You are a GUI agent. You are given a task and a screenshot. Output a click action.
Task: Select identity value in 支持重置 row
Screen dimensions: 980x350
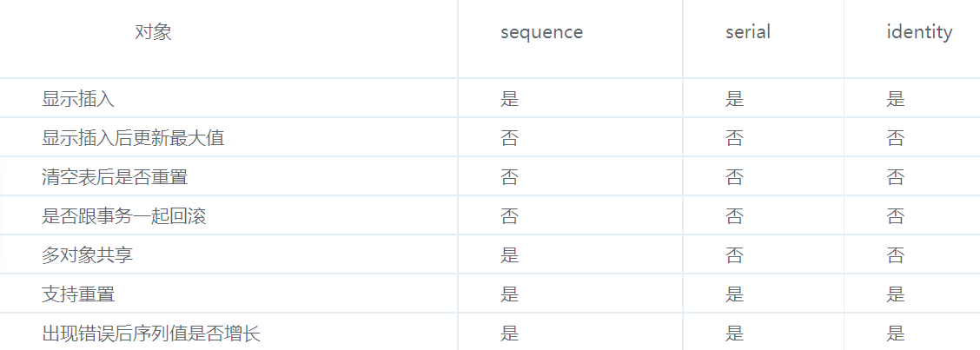click(x=896, y=294)
